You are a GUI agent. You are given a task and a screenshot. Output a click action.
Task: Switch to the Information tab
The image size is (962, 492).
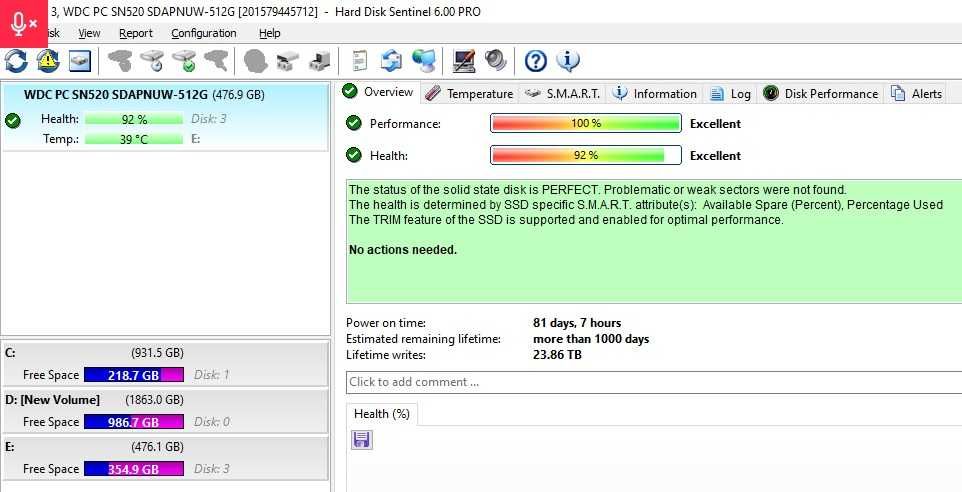point(655,93)
